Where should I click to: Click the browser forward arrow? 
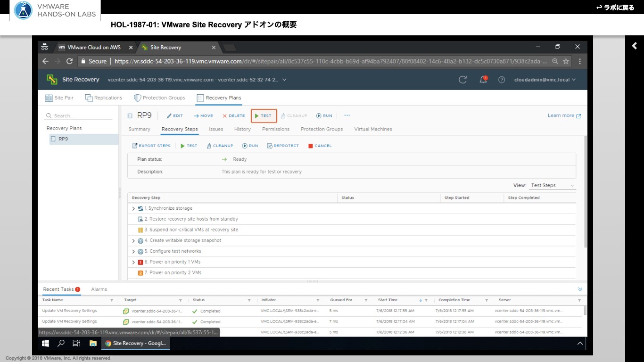pyautogui.click(x=58, y=61)
